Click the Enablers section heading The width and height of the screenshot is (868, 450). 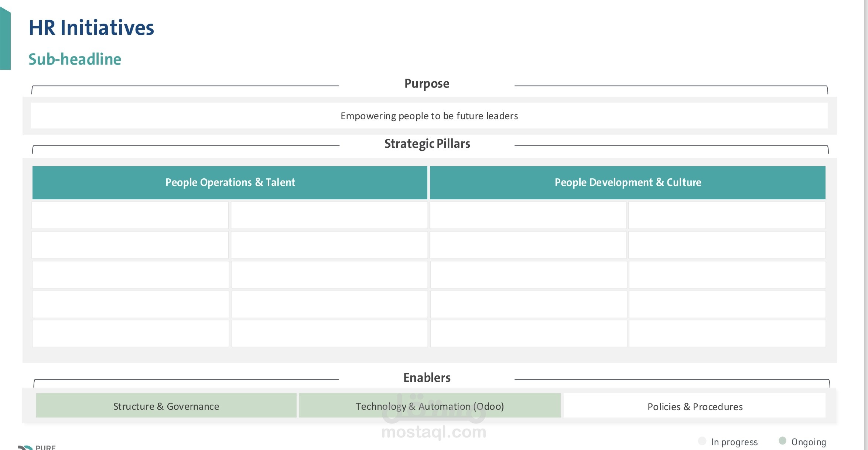click(x=427, y=378)
